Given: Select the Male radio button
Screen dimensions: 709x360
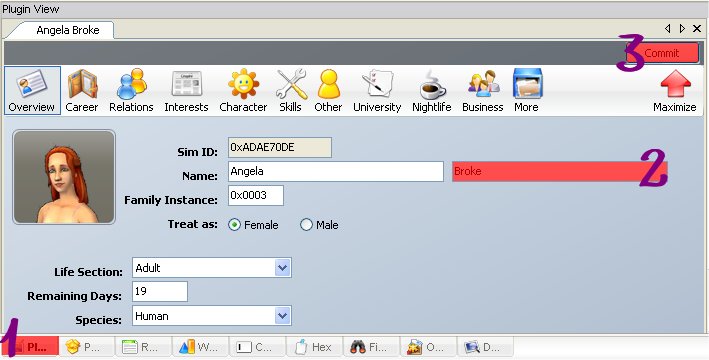Looking at the screenshot, I should pyautogui.click(x=306, y=225).
